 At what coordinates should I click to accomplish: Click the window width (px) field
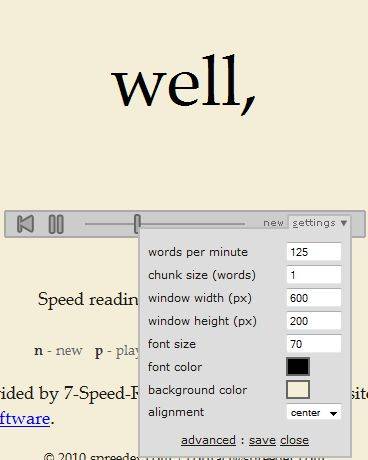coord(314,298)
